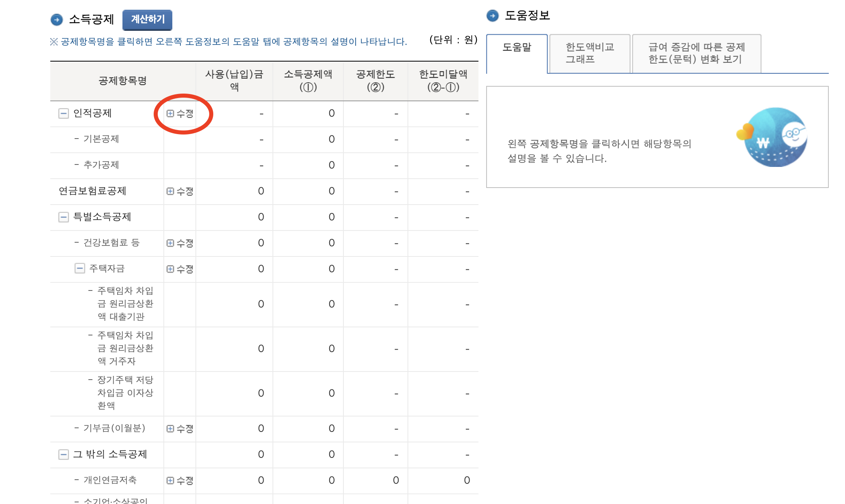Click the 수정 icon for 기부금(이월분)
Viewport: 845px width, 504px height.
[180, 429]
